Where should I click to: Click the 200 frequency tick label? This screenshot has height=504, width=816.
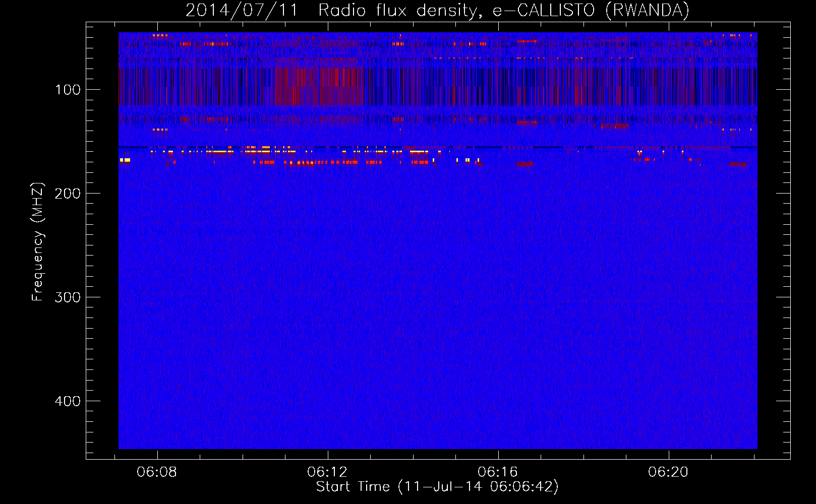pyautogui.click(x=68, y=194)
